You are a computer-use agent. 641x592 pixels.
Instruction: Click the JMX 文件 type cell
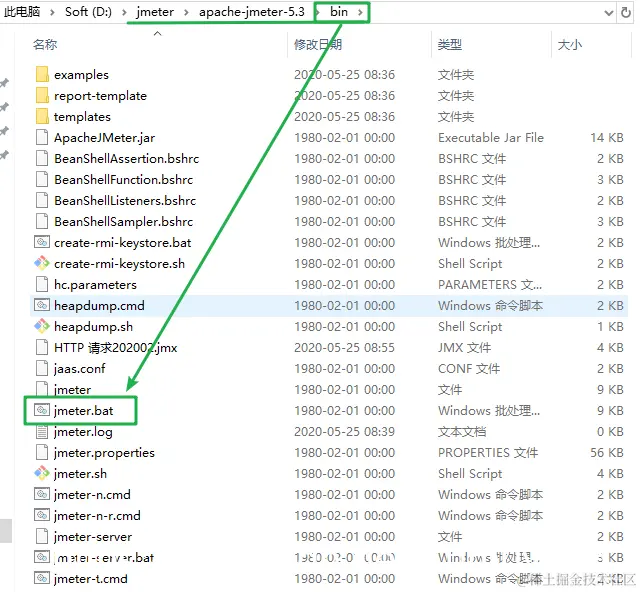464,348
